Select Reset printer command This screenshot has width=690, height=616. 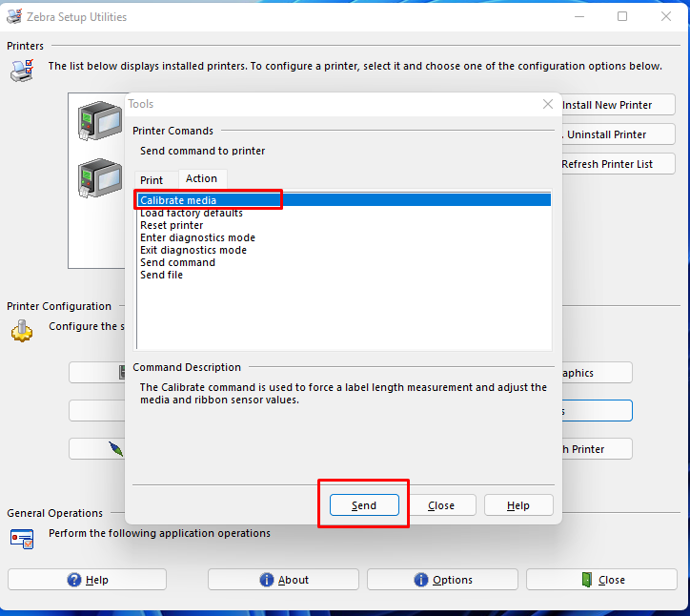tap(344, 225)
